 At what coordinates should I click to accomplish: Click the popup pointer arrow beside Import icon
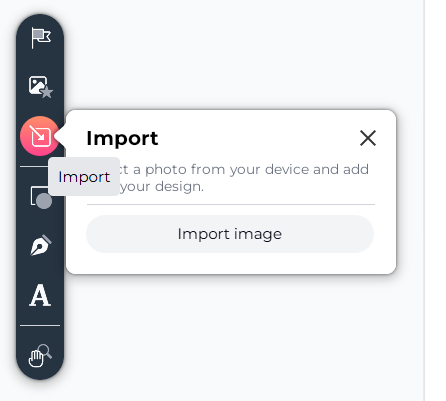click(x=61, y=137)
